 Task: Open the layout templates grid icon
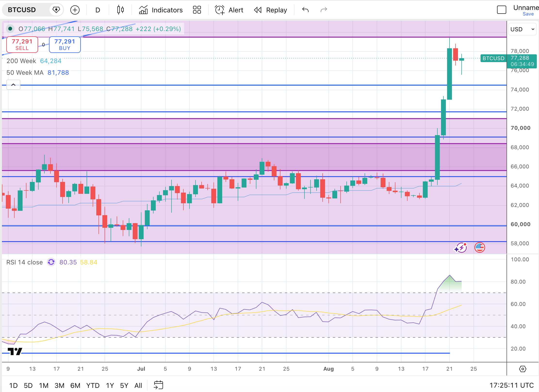tap(197, 10)
